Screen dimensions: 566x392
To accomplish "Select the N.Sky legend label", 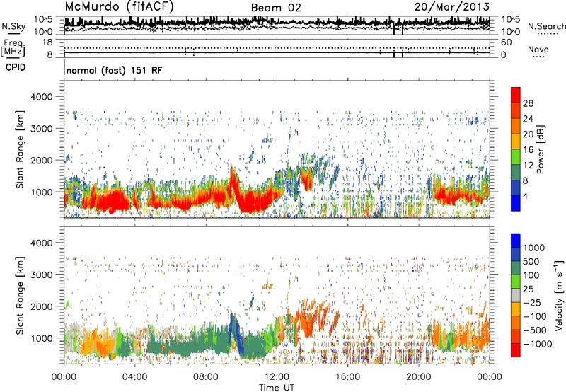I will (x=13, y=26).
